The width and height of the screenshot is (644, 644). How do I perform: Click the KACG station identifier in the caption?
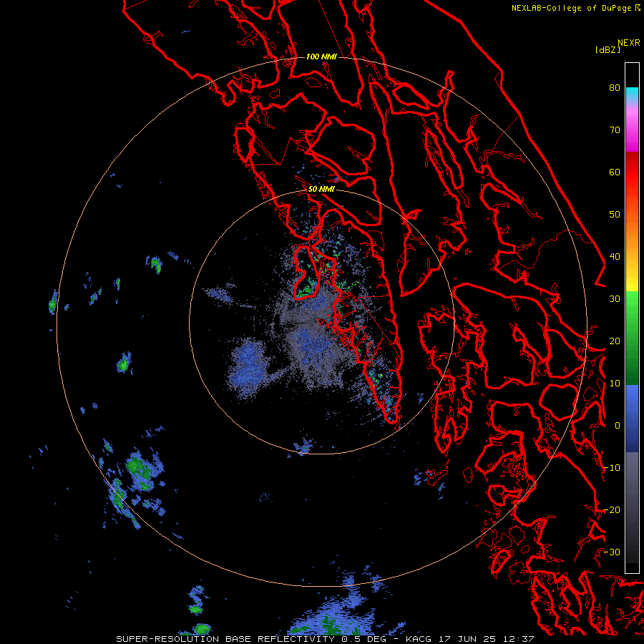click(420, 639)
